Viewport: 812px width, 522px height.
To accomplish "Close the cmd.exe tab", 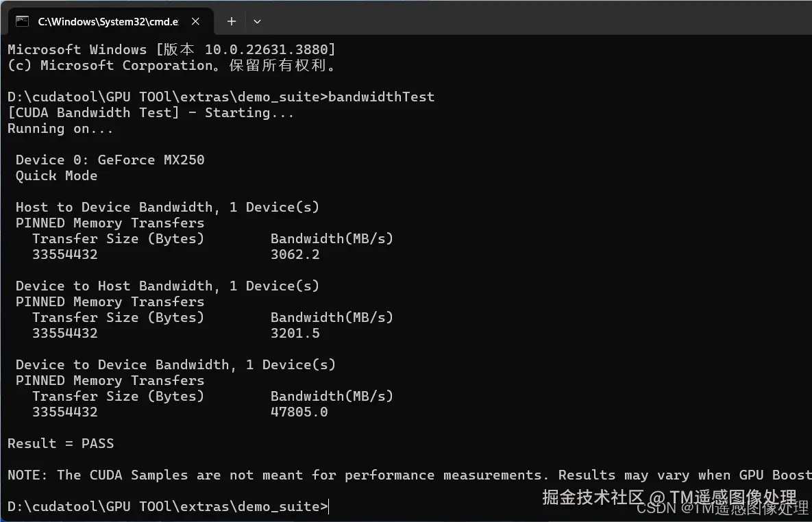I will pos(195,21).
